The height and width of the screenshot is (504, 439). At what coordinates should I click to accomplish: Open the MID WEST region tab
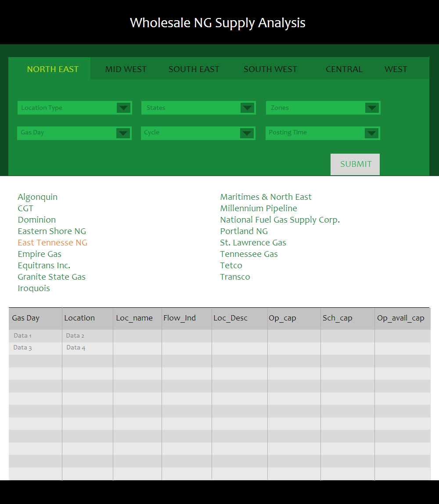point(126,69)
